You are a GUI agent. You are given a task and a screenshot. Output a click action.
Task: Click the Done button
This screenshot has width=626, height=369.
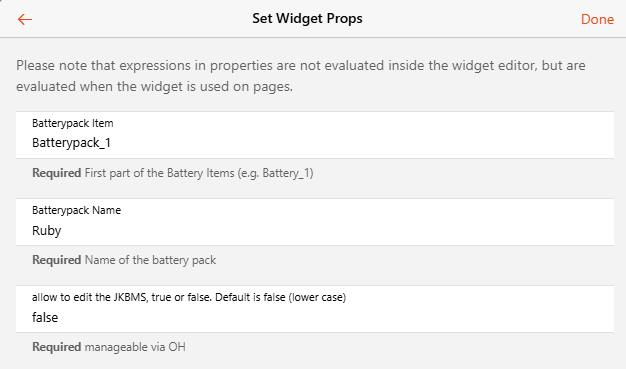point(597,19)
